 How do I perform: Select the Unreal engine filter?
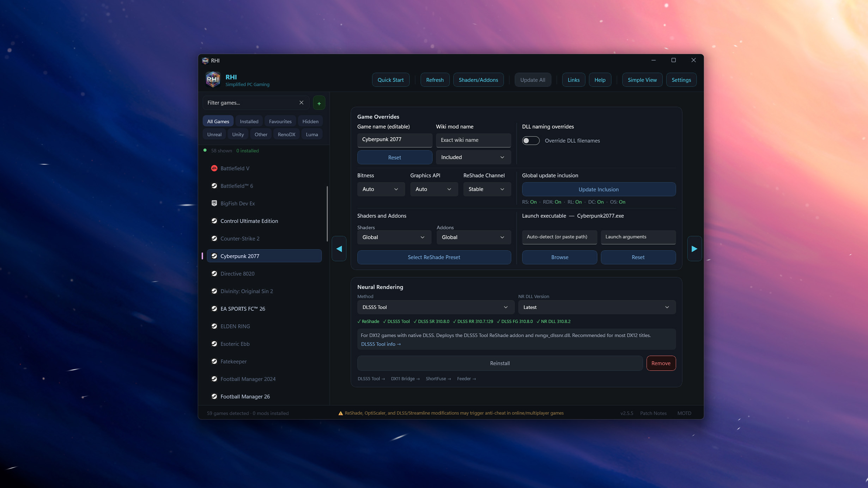214,134
